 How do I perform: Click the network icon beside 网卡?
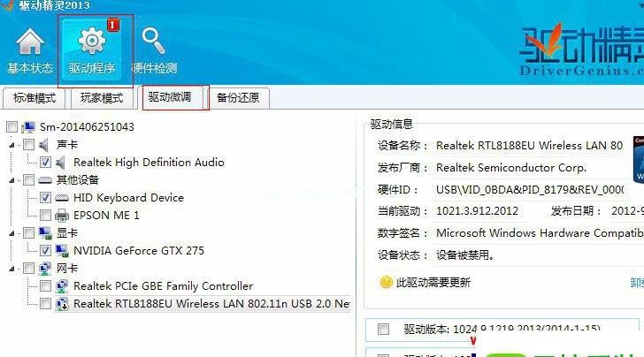pos(45,269)
